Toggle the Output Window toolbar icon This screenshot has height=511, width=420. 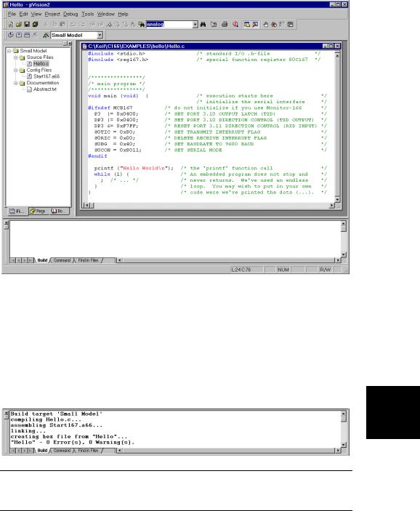(255, 25)
